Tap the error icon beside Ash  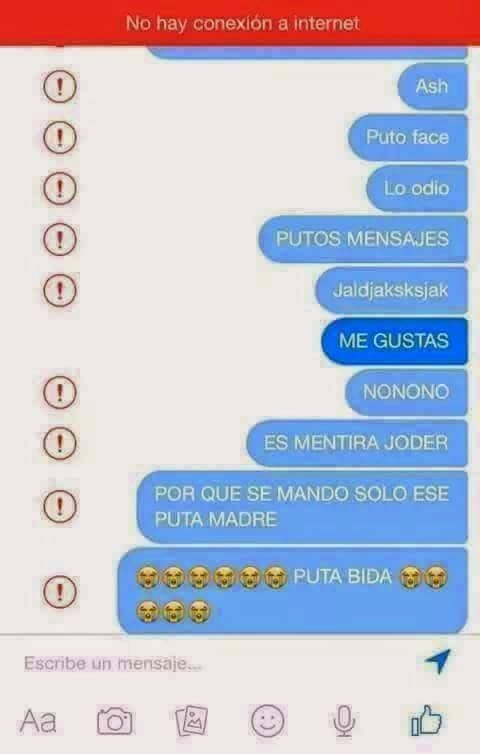click(x=60, y=87)
